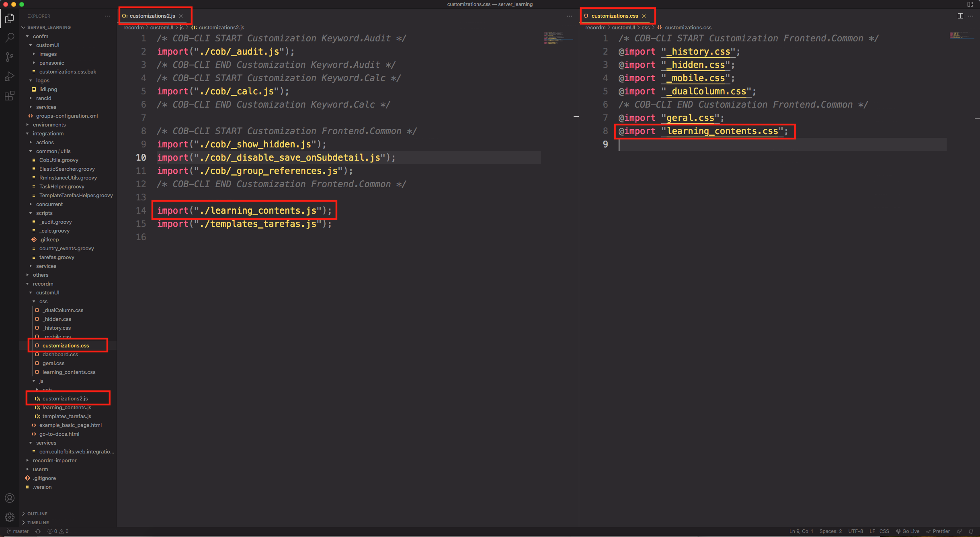Open _dualColumn.css file in explorer
980x537 pixels.
pos(63,310)
